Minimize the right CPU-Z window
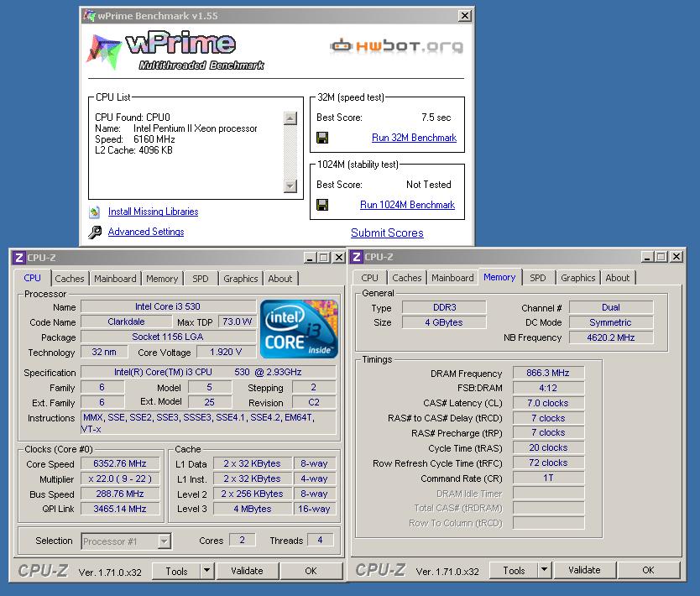 coord(647,257)
